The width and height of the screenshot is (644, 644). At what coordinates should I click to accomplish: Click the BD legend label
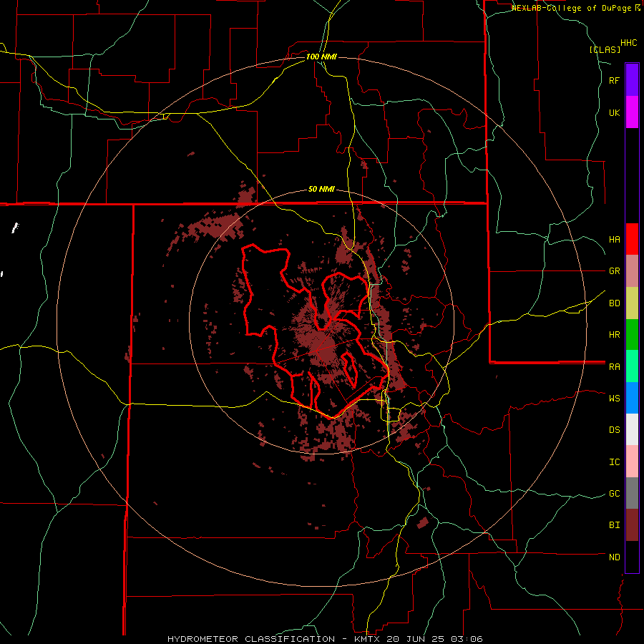[614, 303]
